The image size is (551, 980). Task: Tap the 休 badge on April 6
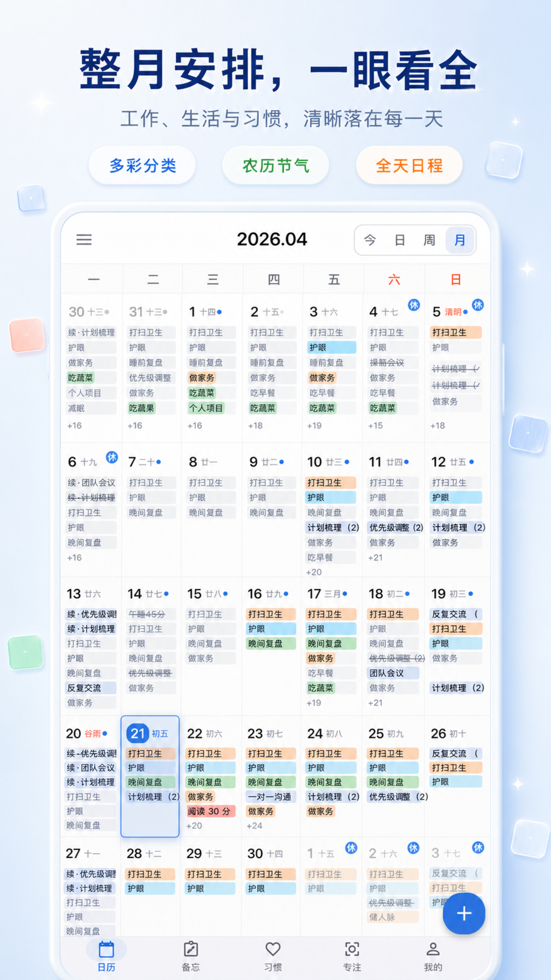(x=112, y=457)
